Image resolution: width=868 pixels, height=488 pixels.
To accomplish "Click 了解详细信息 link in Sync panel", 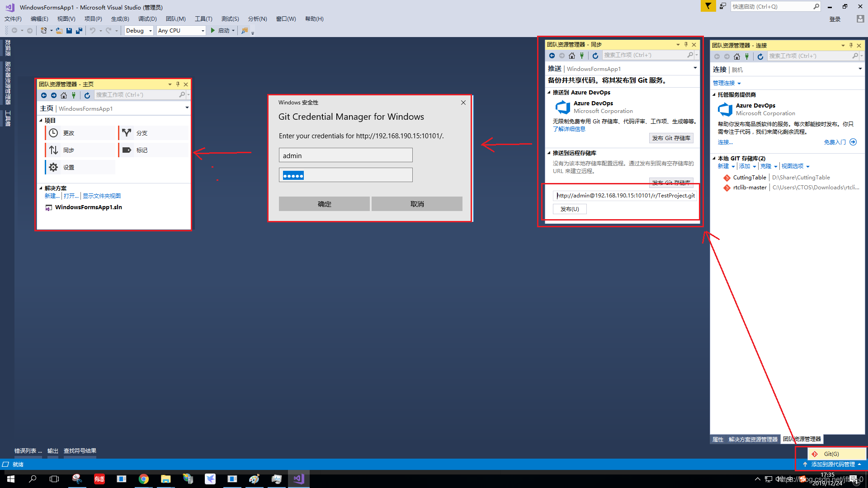I will (x=569, y=129).
